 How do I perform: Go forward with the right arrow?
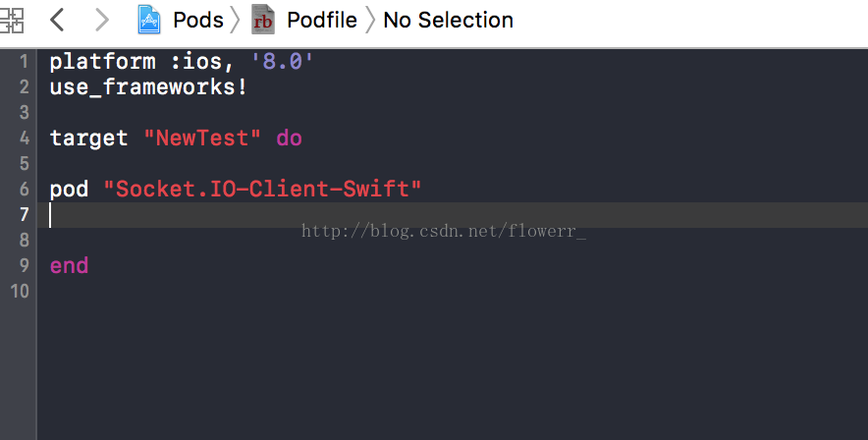click(102, 21)
